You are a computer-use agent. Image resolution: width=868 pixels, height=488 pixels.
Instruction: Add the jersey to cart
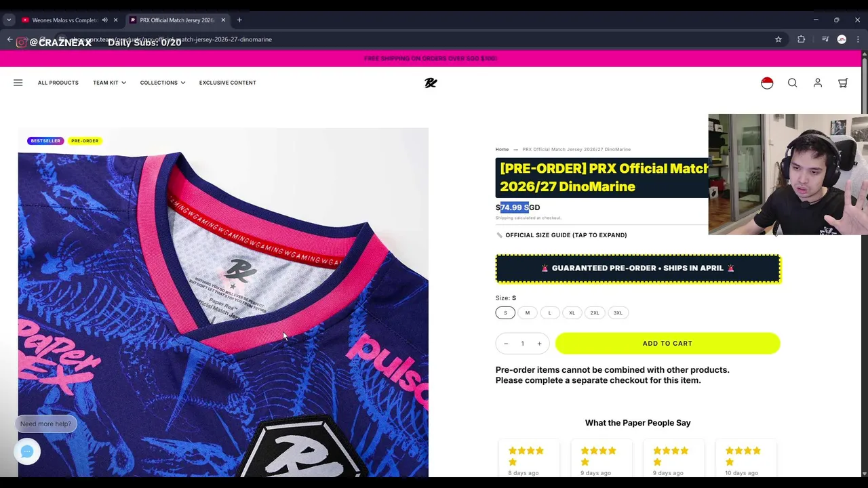pyautogui.click(x=667, y=343)
